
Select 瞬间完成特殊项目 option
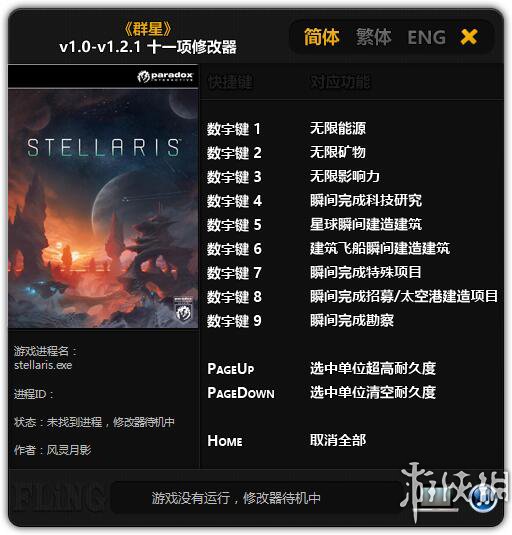[366, 272]
